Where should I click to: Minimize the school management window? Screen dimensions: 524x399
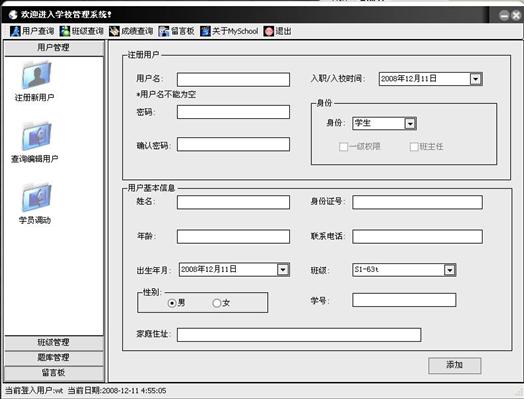[504, 15]
